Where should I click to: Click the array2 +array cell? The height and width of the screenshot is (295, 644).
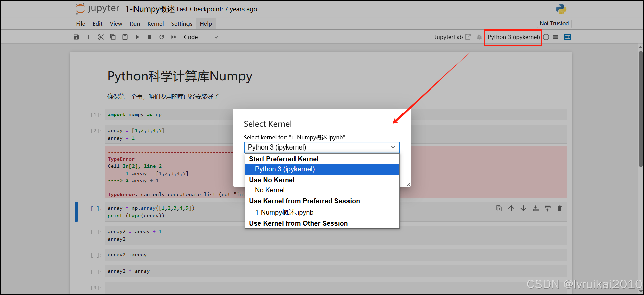coord(336,255)
